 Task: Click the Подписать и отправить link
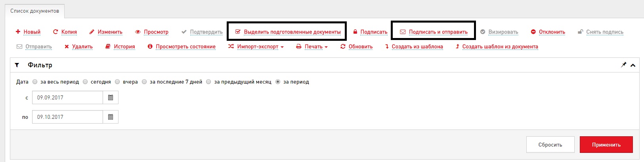pos(438,32)
